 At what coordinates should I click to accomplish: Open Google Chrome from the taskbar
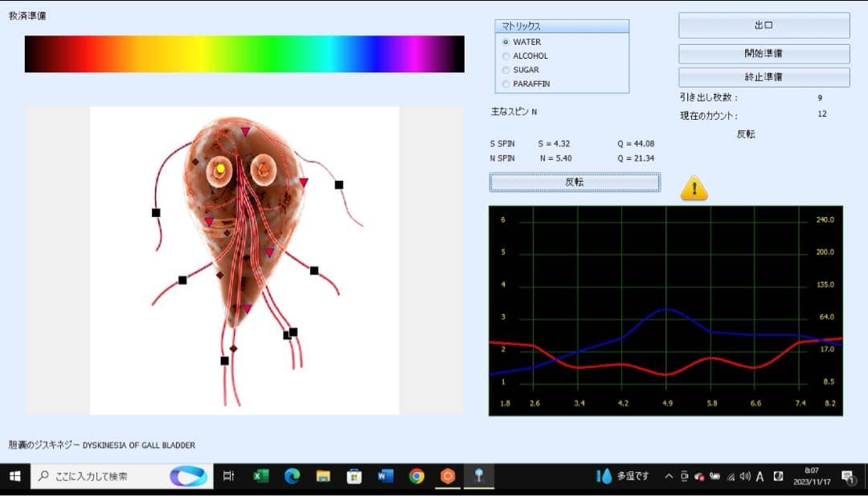[x=416, y=476]
